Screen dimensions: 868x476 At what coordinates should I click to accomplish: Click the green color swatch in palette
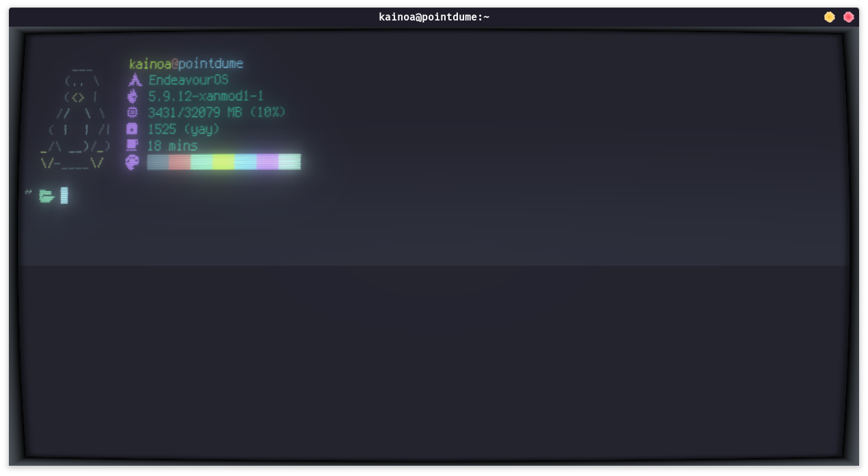point(202,162)
